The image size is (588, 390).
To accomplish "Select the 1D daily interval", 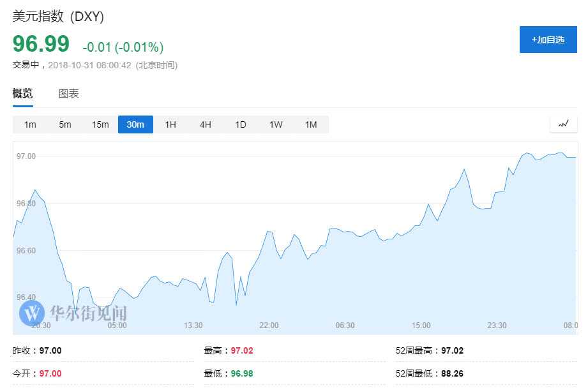I will coord(241,124).
